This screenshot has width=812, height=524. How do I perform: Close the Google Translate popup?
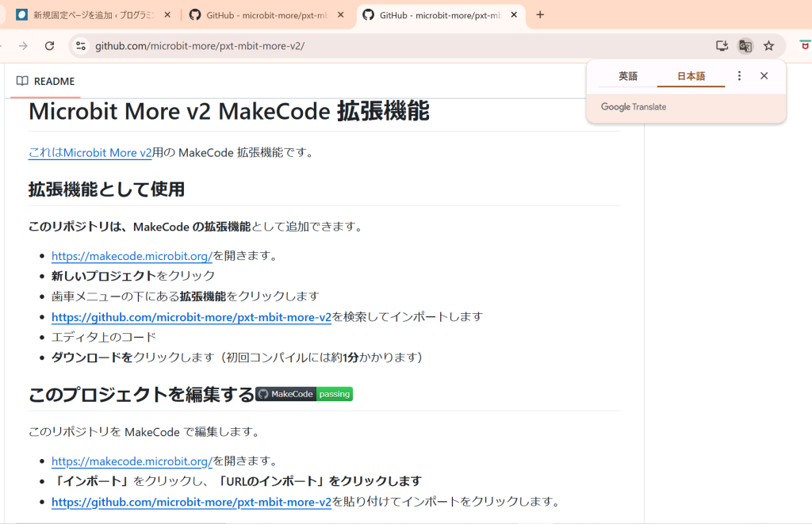pos(764,76)
